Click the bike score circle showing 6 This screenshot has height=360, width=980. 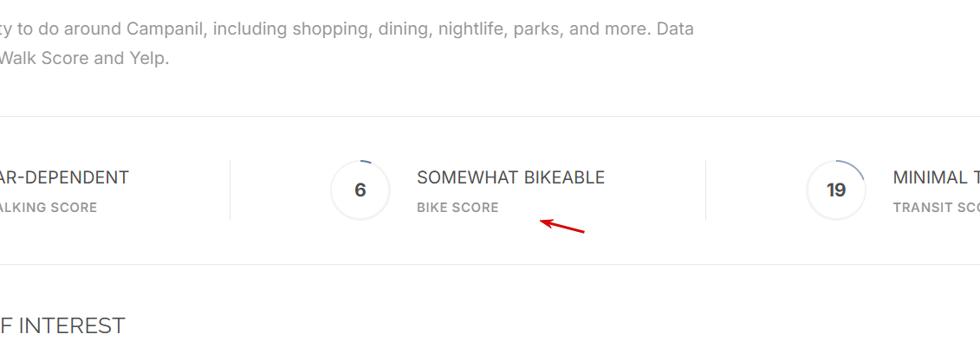(360, 190)
